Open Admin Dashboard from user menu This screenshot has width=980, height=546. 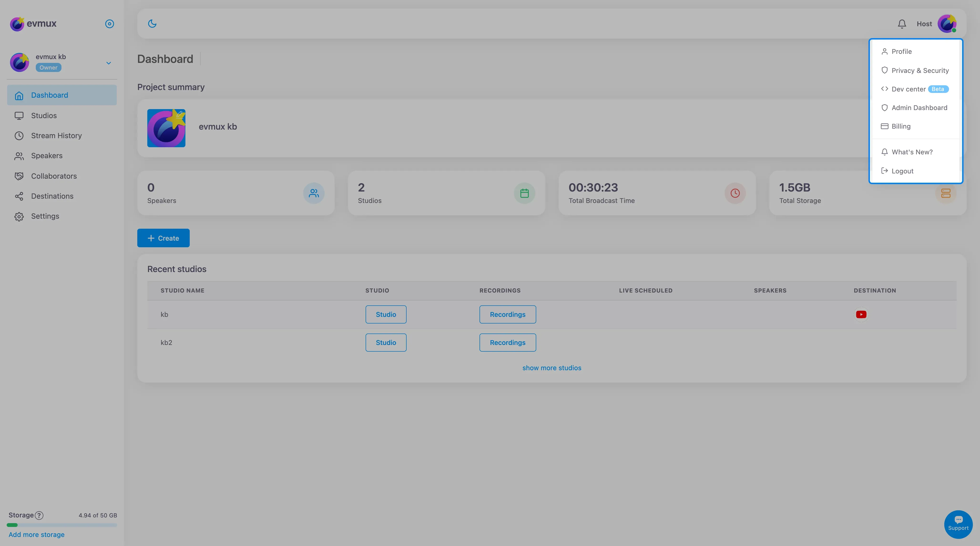(915, 108)
